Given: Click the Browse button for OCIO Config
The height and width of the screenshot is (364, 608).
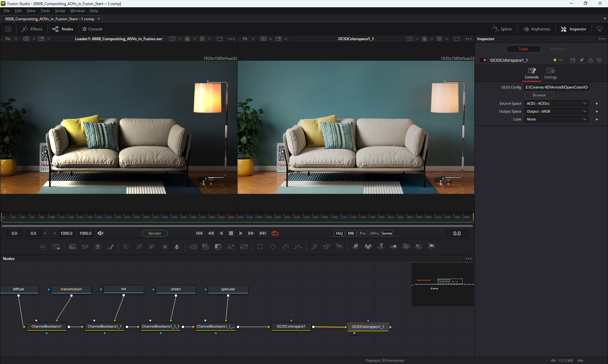Looking at the screenshot, I should point(539,95).
